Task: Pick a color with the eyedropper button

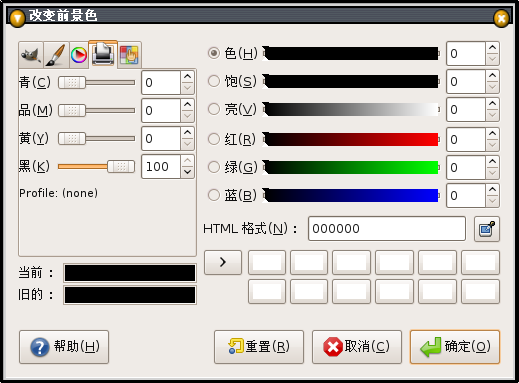Action: click(487, 229)
